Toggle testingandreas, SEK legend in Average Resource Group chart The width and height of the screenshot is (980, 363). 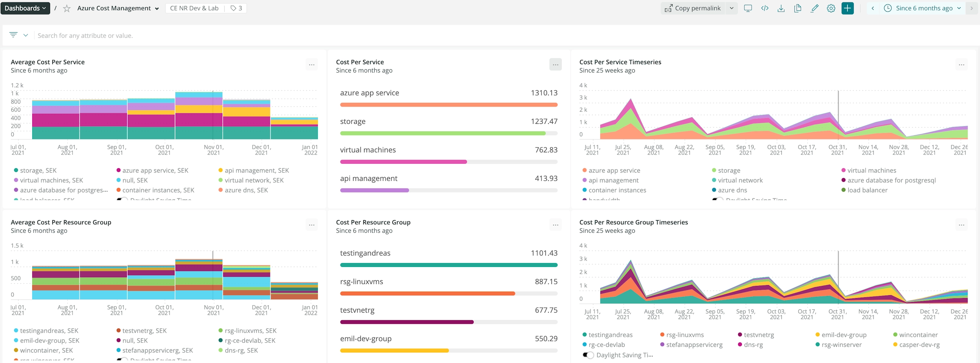coord(46,330)
